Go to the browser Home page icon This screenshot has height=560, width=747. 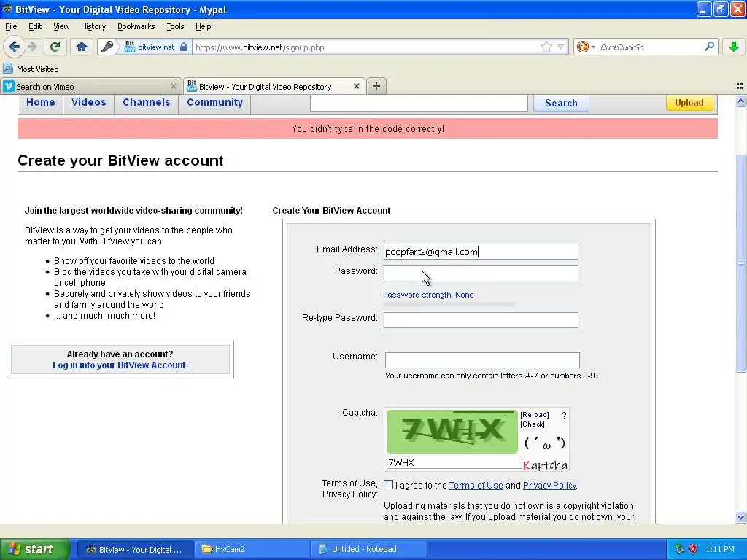[x=82, y=47]
